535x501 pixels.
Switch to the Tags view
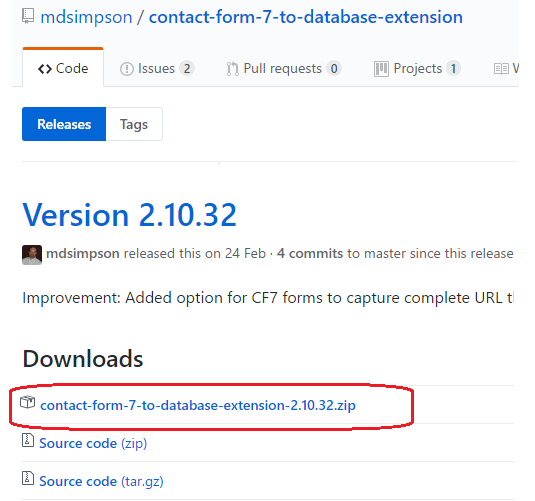(x=134, y=124)
